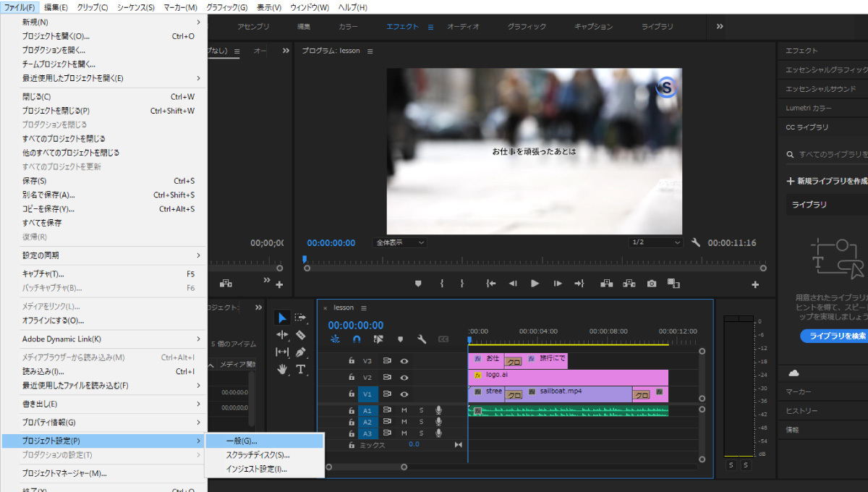
Task: Choose スクラッチディスク(S)... menu item
Action: click(x=265, y=455)
